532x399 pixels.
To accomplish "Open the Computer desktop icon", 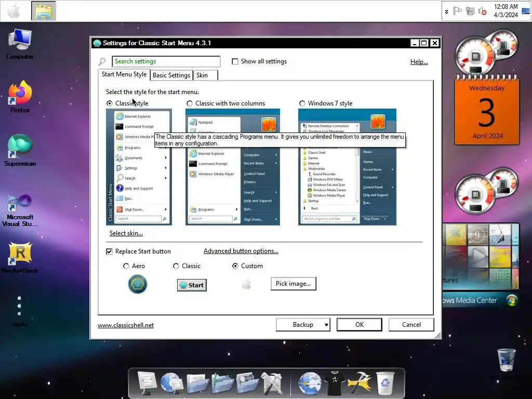I will [x=20, y=45].
